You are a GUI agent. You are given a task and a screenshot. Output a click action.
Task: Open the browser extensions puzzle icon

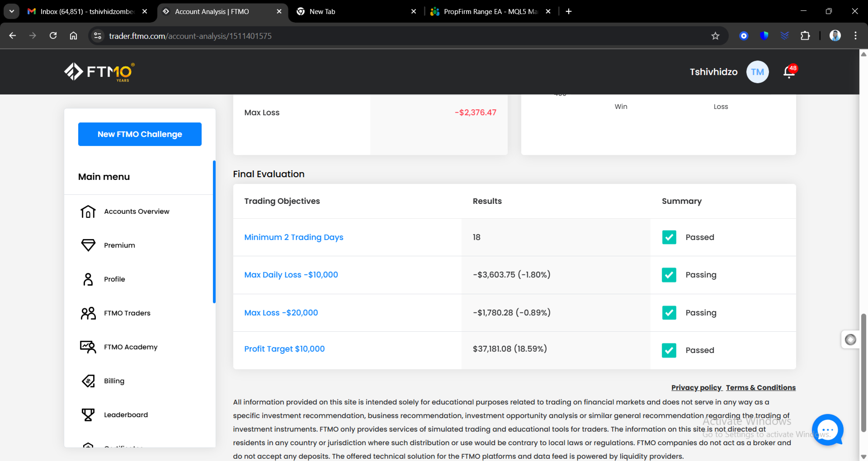click(x=805, y=36)
